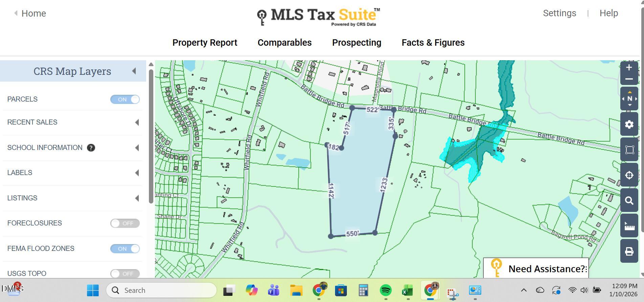Expand the School Information section
644x302 pixels.
click(x=137, y=148)
